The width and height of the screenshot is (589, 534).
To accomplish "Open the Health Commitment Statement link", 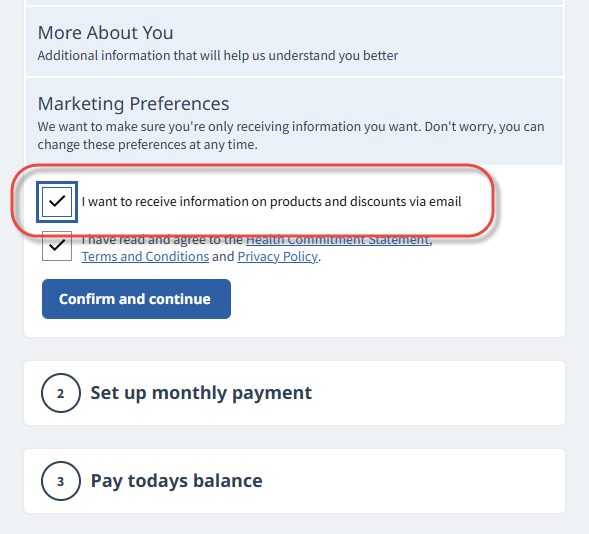I will tap(337, 240).
